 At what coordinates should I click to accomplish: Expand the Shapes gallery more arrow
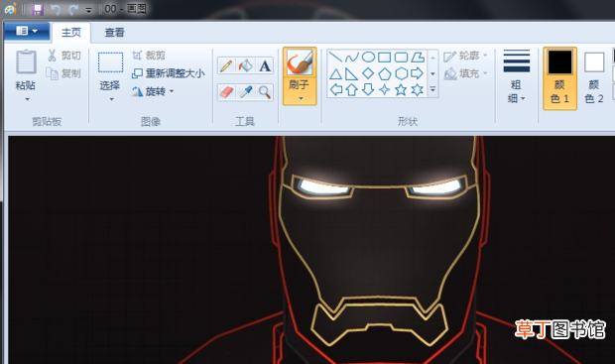pyautogui.click(x=432, y=90)
